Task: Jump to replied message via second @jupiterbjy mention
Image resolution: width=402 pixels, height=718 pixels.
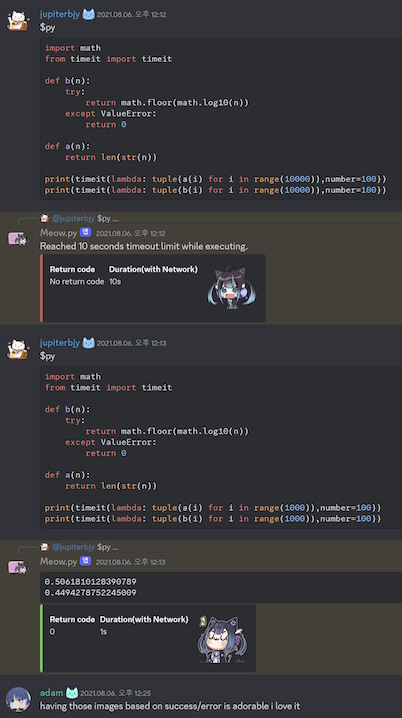Action: click(73, 547)
